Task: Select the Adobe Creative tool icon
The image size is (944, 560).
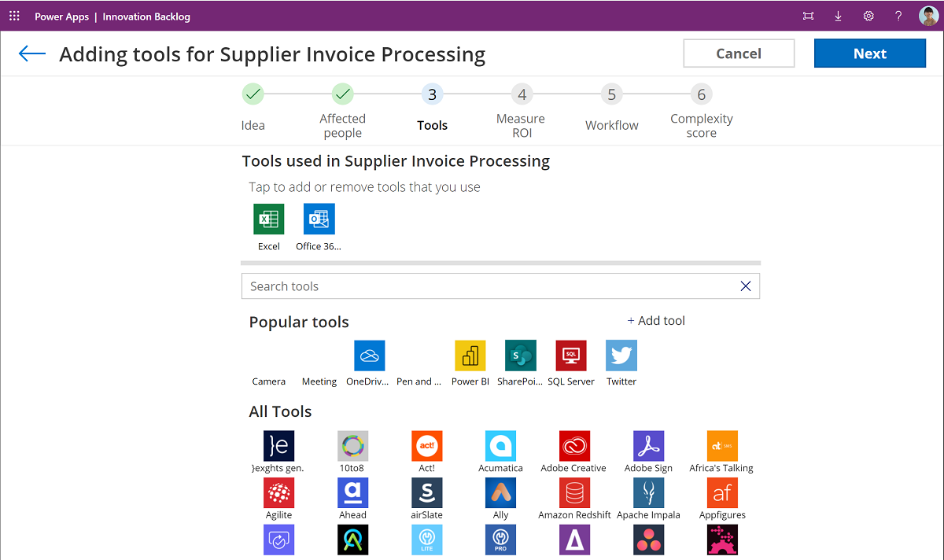Action: point(574,446)
